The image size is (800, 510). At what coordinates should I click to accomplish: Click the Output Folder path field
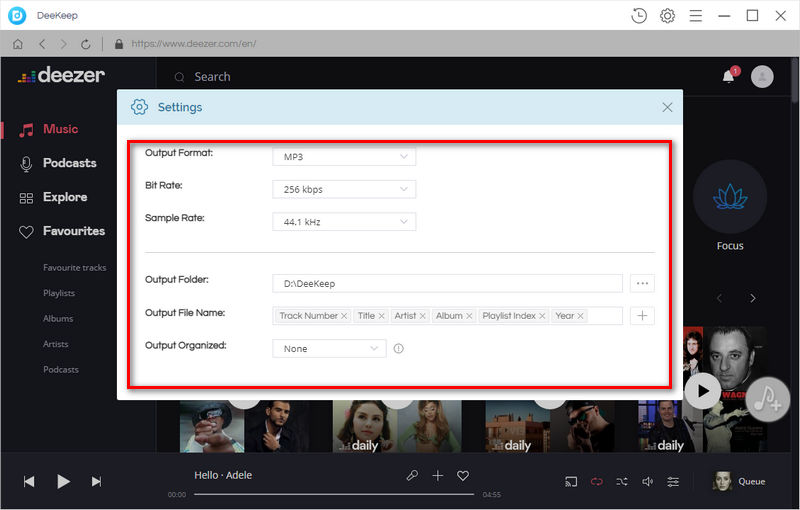coord(447,284)
